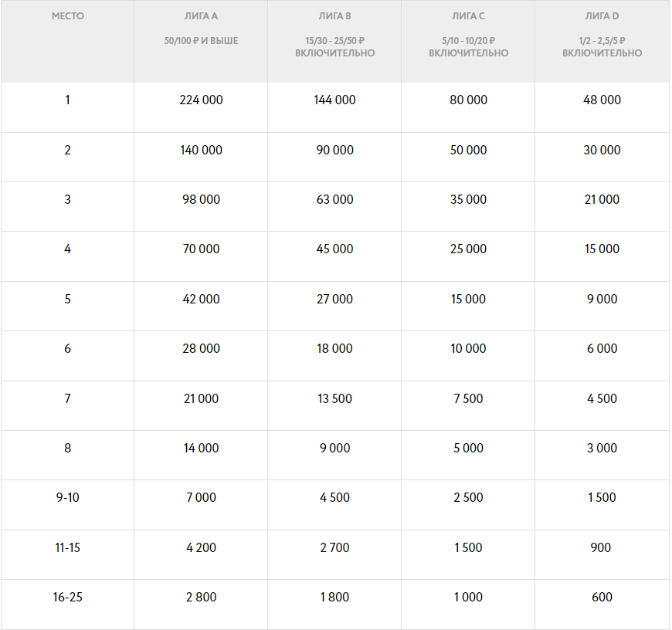Click the ЛИГА A column header
The height and width of the screenshot is (630, 672).
coord(201,16)
